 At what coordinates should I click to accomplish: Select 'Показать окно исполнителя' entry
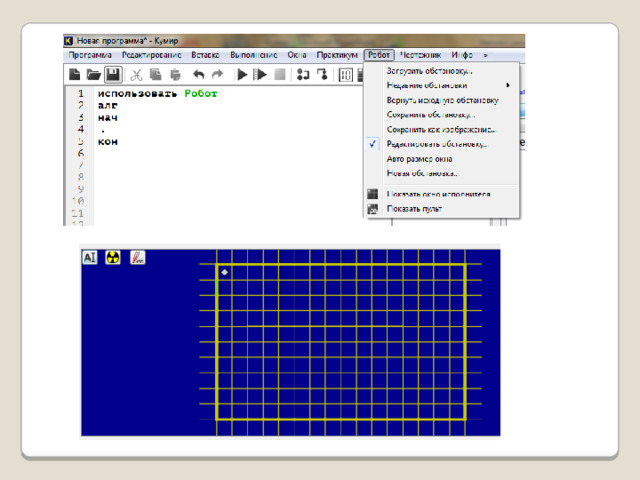click(x=438, y=194)
